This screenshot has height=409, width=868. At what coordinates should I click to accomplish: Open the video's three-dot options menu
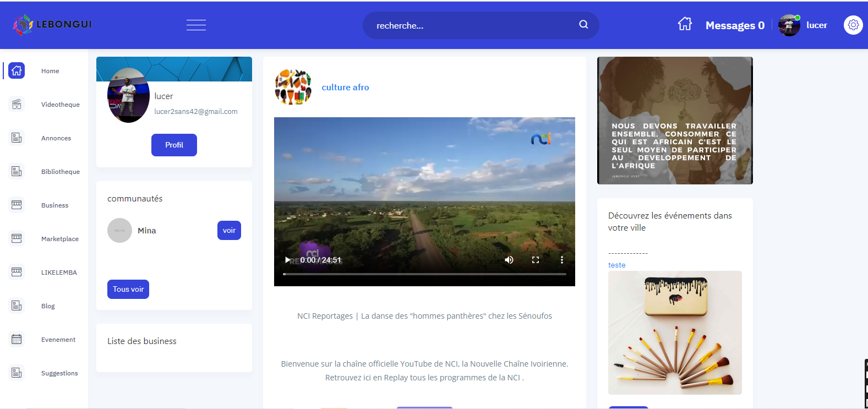coord(561,260)
